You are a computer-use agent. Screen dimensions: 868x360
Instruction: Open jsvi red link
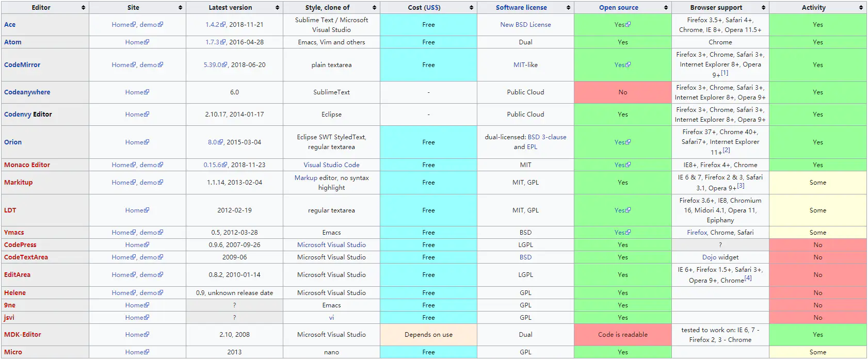tap(9, 318)
